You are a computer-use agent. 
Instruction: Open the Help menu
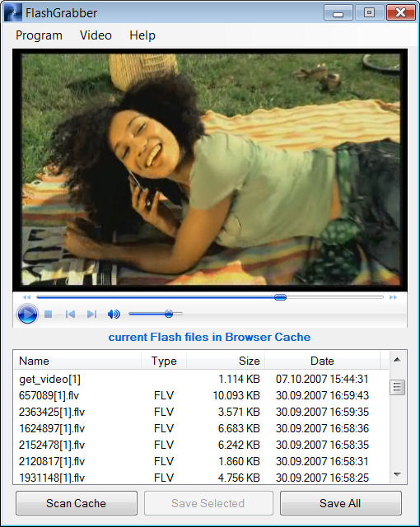coord(142,35)
